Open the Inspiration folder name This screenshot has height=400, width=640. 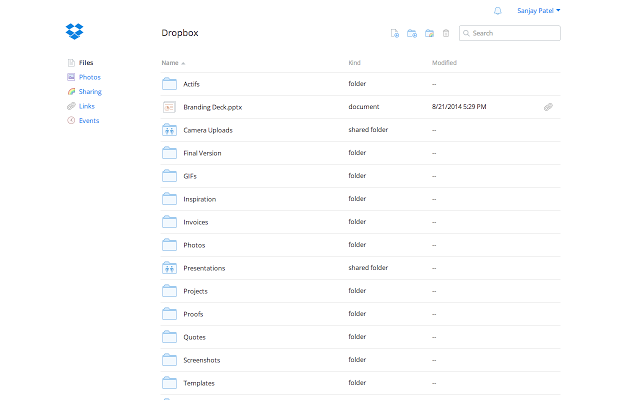[200, 199]
